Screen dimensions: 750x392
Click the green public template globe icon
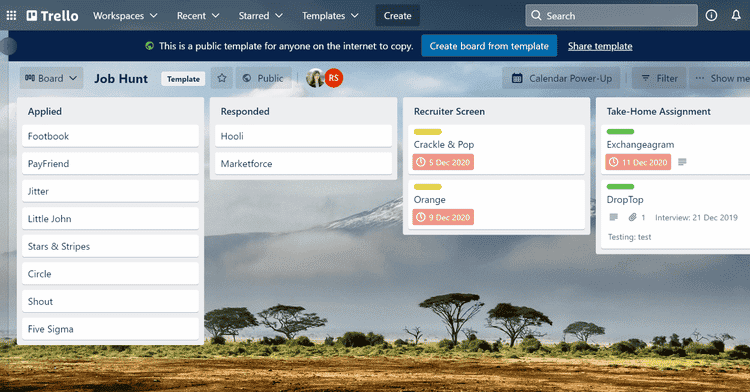[x=150, y=46]
